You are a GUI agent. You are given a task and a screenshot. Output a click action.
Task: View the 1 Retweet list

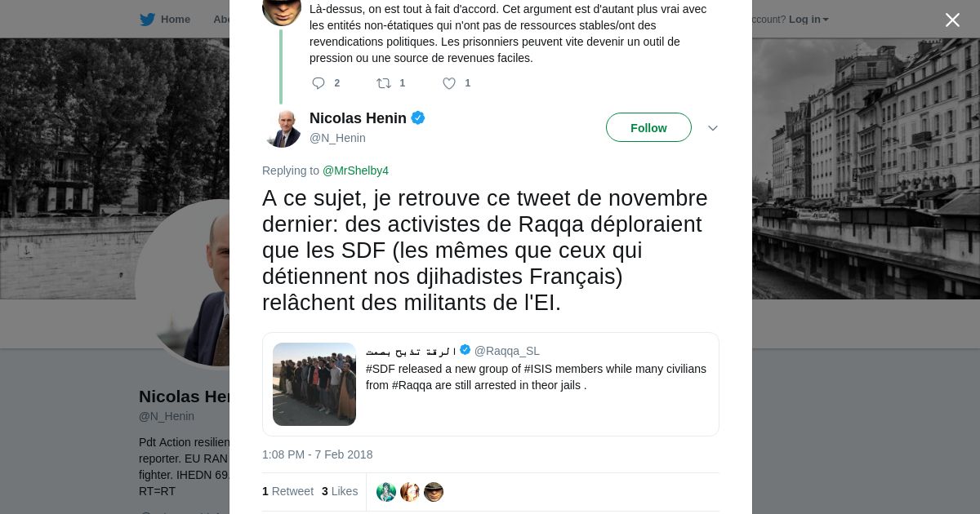(287, 491)
